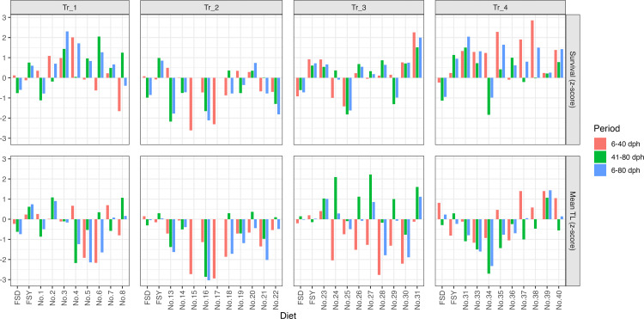Click the red 6-40 dph legend swatch
The width and height of the screenshot is (644, 319).
pos(600,144)
